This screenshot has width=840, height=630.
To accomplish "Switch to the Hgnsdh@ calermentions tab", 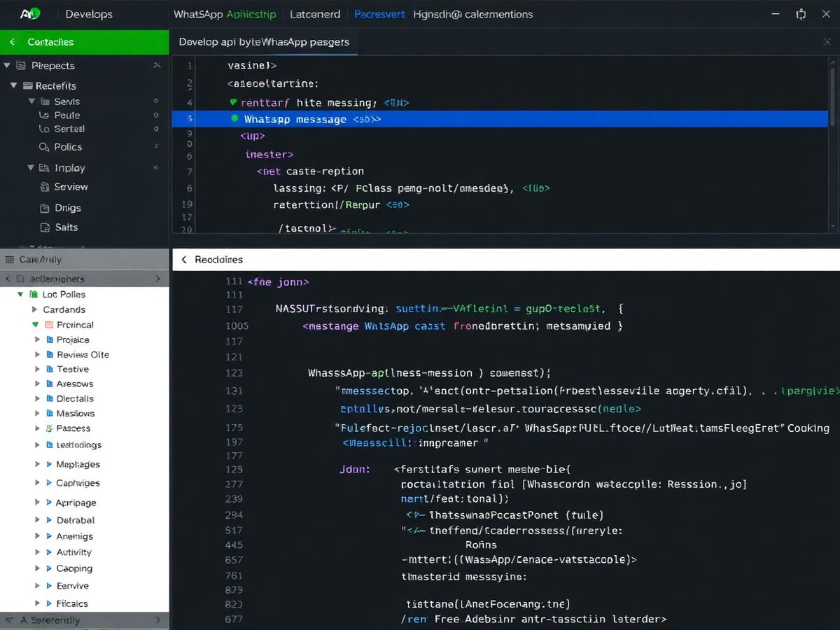I will (x=472, y=14).
